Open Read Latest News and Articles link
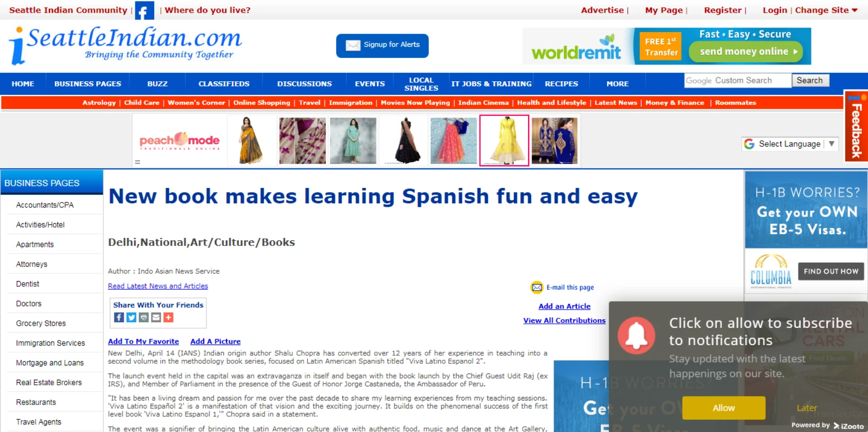This screenshot has height=432, width=868. (158, 286)
